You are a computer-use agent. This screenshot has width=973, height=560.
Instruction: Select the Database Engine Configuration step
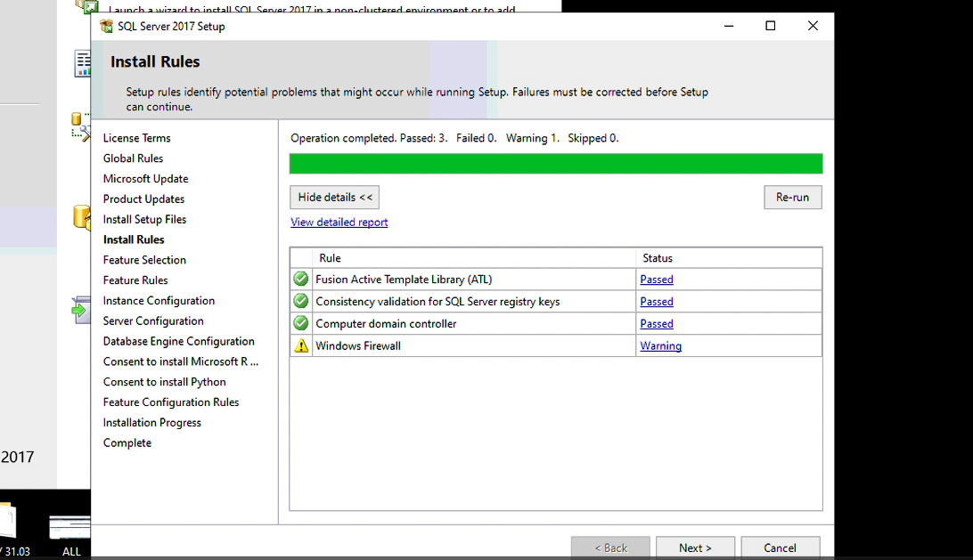179,341
